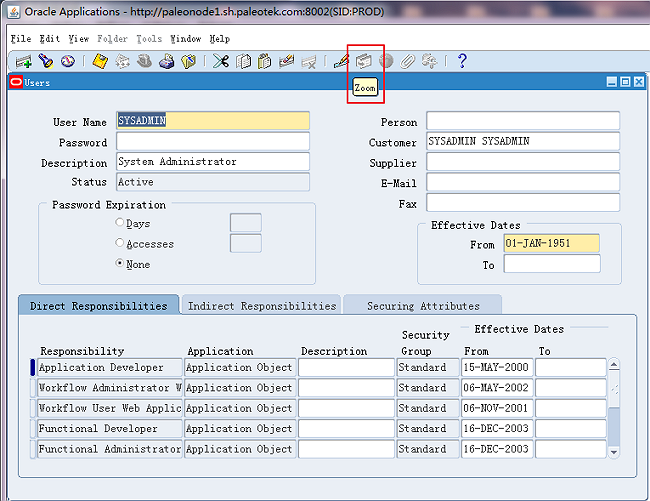Screen dimensions: 650x501
Task: Click the Effective Dates From field
Action: click(x=552, y=243)
